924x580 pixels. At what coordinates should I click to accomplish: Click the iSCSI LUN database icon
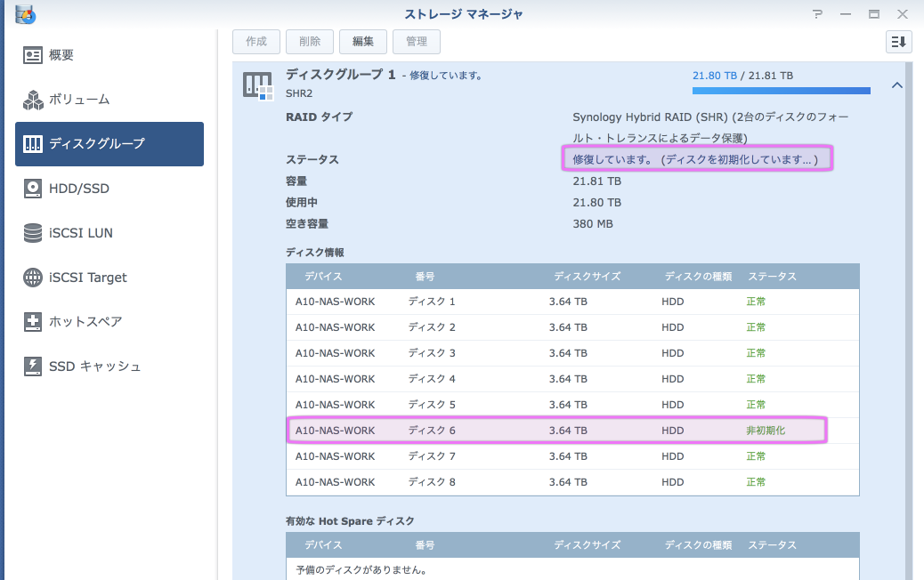[x=33, y=233]
